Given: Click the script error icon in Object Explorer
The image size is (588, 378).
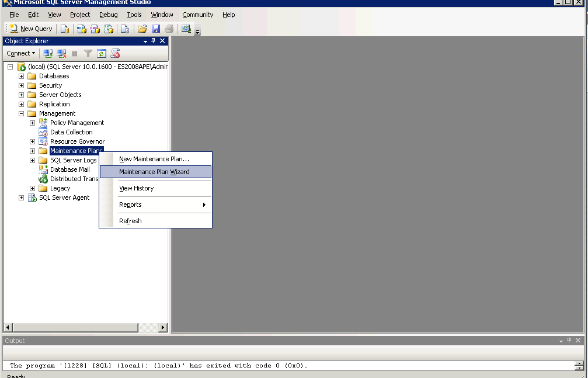Looking at the screenshot, I should pos(115,53).
